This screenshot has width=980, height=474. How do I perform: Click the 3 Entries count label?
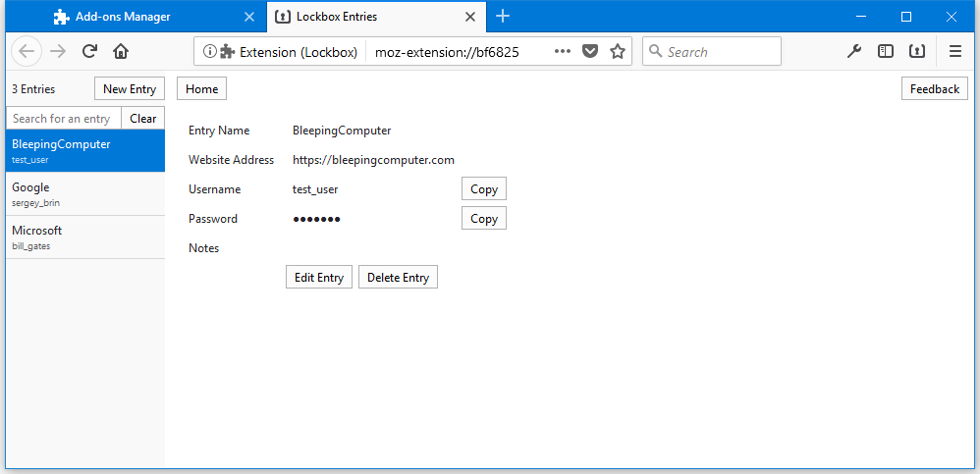pyautogui.click(x=33, y=89)
